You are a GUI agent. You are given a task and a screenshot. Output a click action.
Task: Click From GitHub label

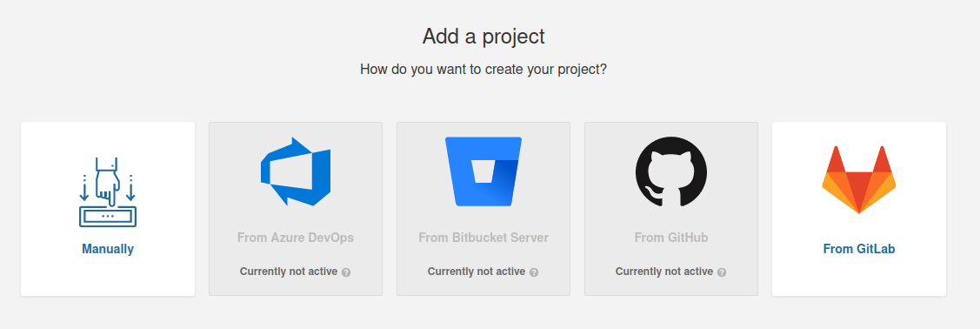tap(671, 238)
